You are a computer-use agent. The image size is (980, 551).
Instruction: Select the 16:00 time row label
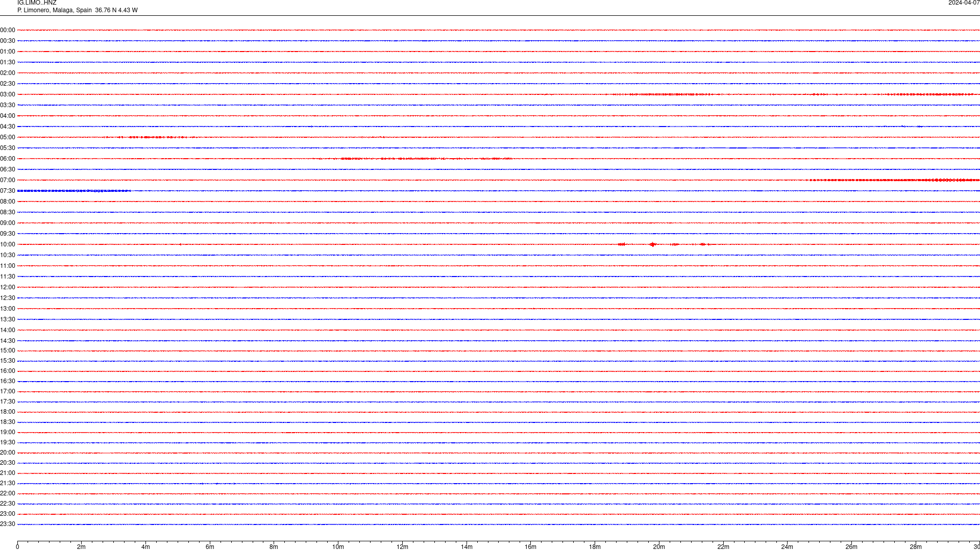tap(8, 371)
